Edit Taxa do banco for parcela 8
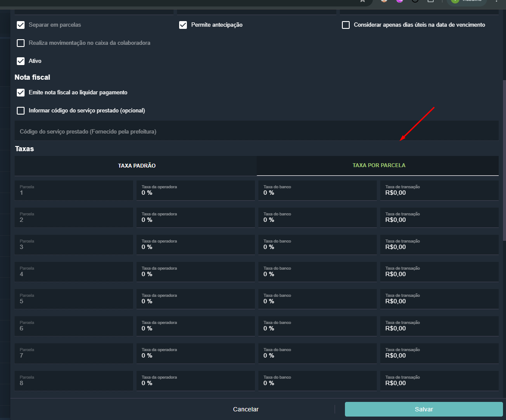 pyautogui.click(x=317, y=381)
